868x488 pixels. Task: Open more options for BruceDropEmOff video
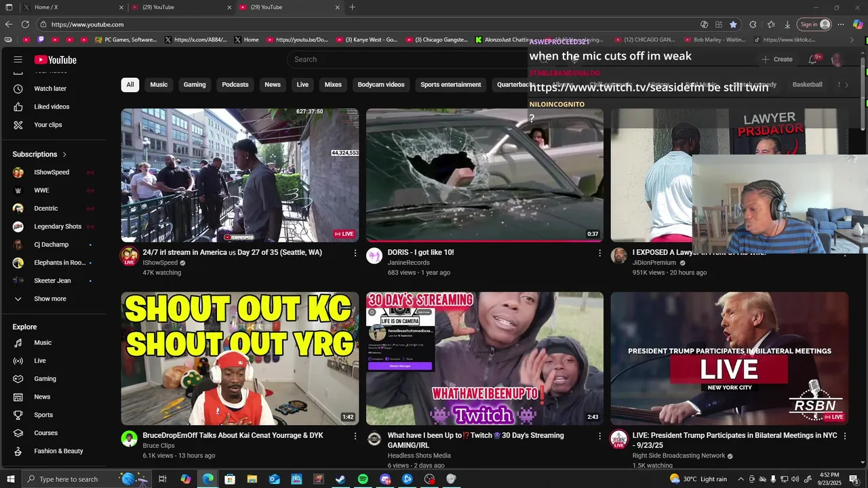pos(355,436)
